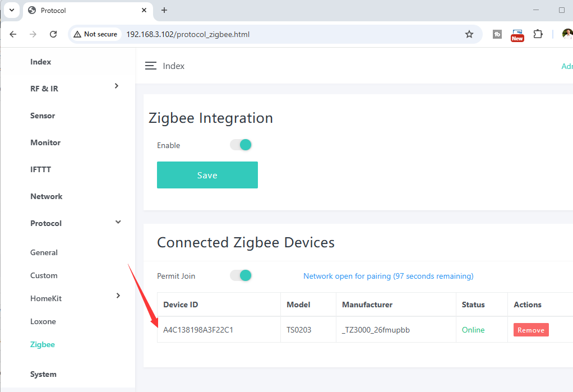Image resolution: width=573 pixels, height=392 pixels.
Task: Remove the TS0203 Zigbee device
Action: click(x=530, y=330)
